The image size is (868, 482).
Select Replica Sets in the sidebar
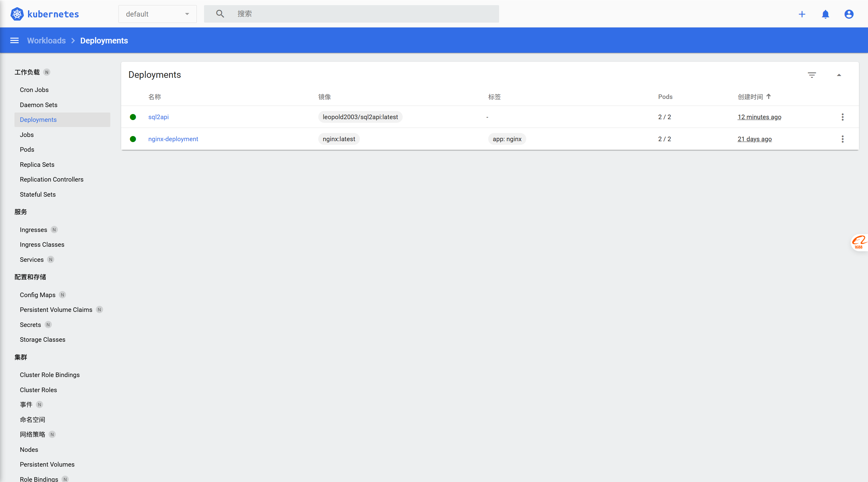[37, 164]
